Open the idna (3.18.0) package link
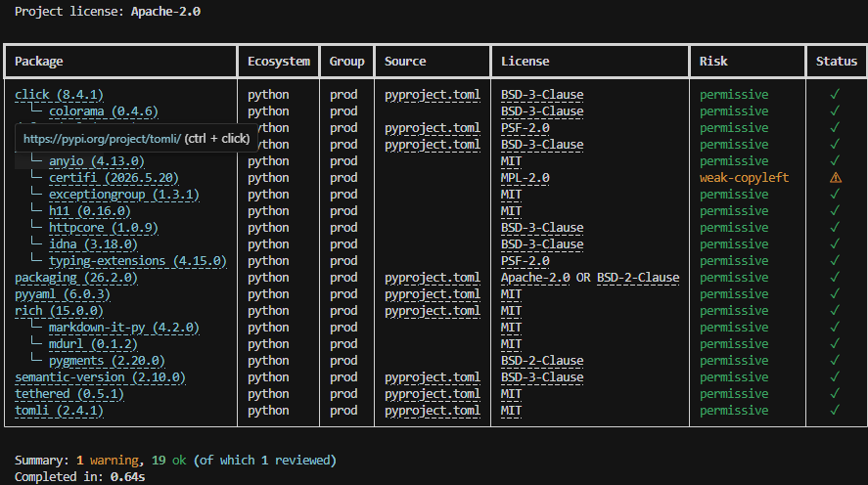868x485 pixels. click(93, 243)
